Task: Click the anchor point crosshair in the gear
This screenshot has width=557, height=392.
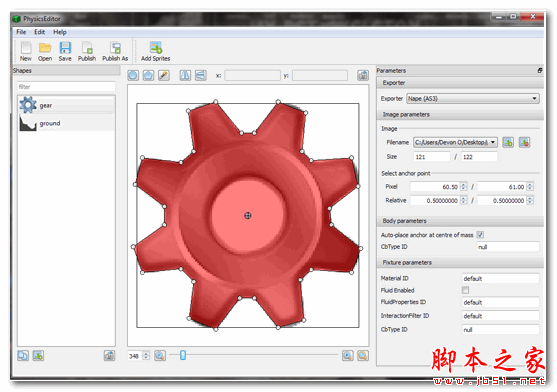Action: (x=248, y=215)
